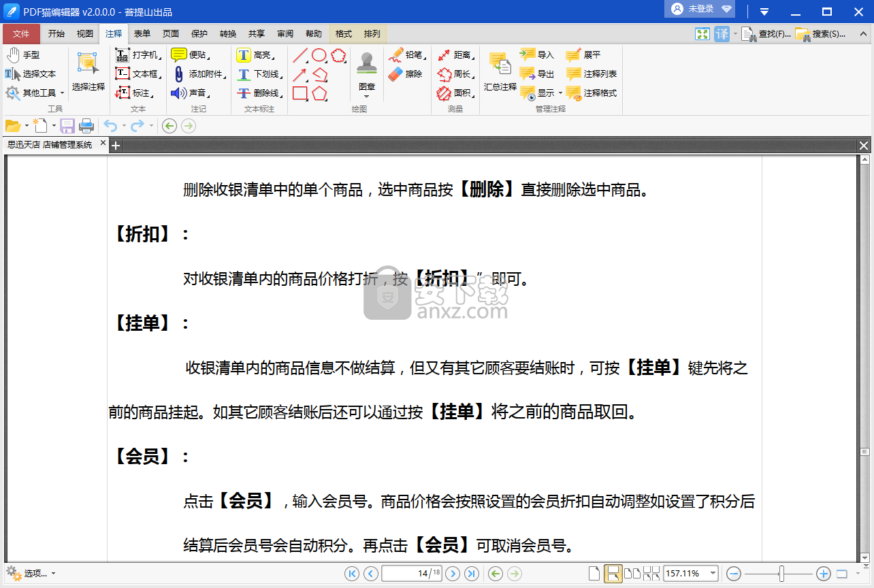Switch to two-page facing layout

click(632, 574)
